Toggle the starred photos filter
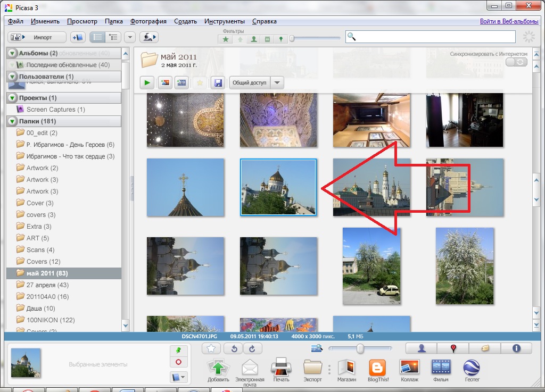545x392 pixels. [226, 39]
